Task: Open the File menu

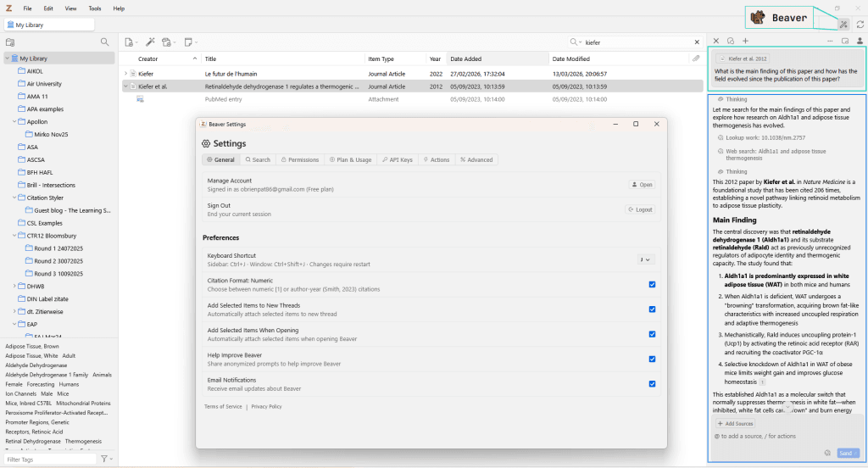Action: [27, 8]
